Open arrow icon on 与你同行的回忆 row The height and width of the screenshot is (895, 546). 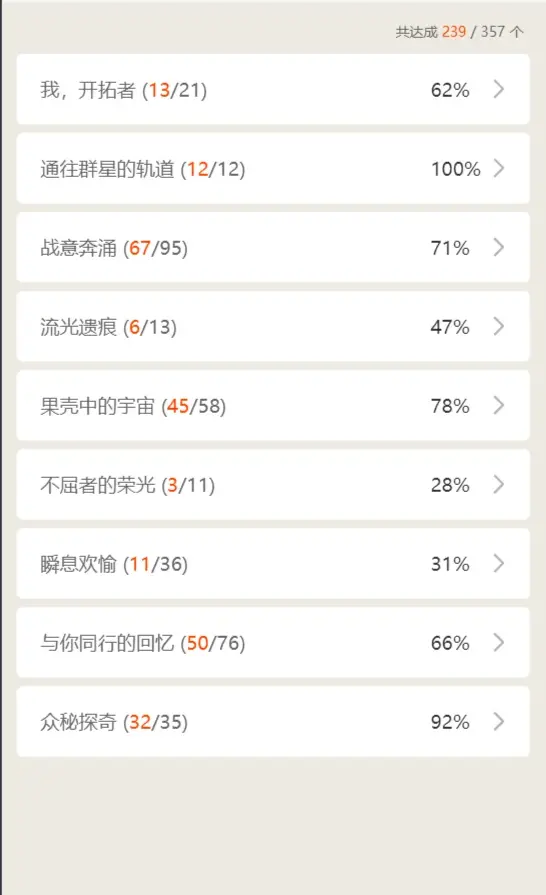pos(499,643)
